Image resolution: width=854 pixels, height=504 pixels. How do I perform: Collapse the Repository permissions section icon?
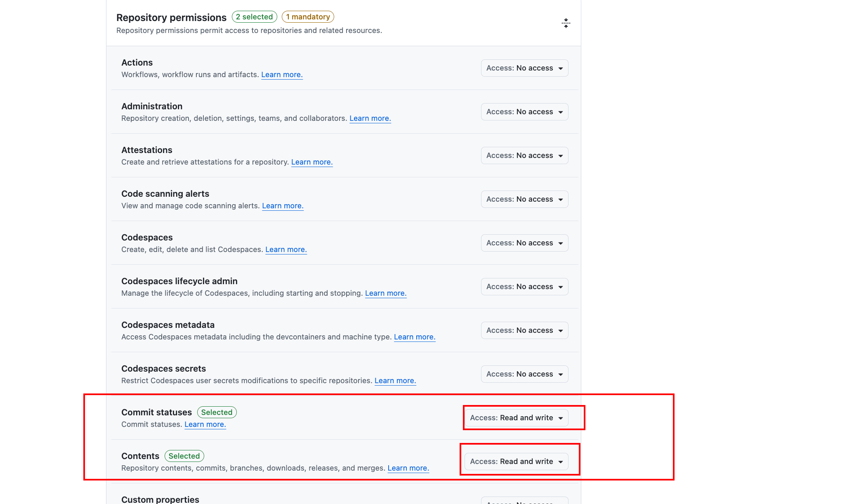pyautogui.click(x=566, y=23)
